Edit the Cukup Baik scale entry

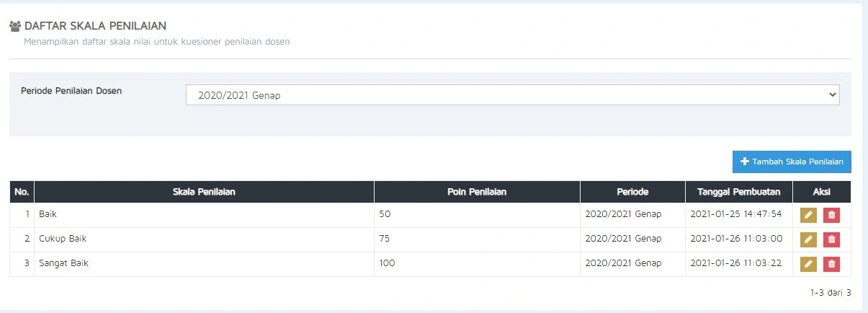click(808, 239)
